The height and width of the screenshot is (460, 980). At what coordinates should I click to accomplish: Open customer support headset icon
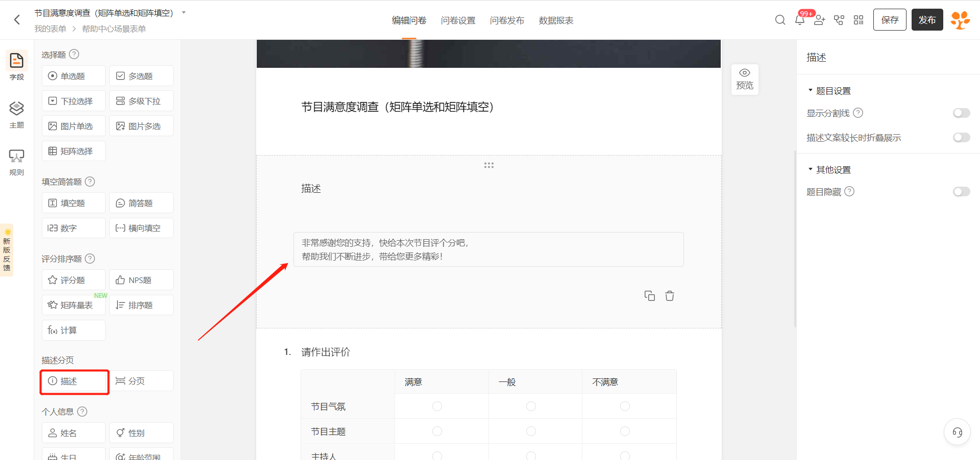(x=957, y=432)
